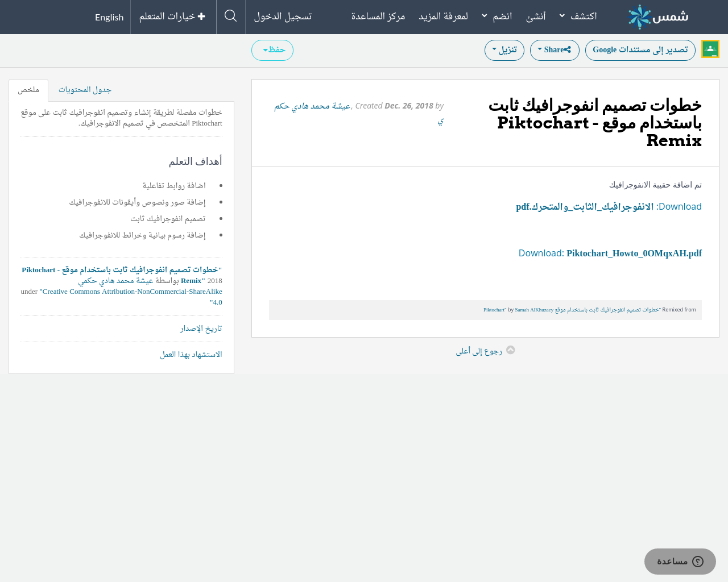This screenshot has width=728, height=582.
Task: Click the back-to-top arrow icon
Action: 510,350
